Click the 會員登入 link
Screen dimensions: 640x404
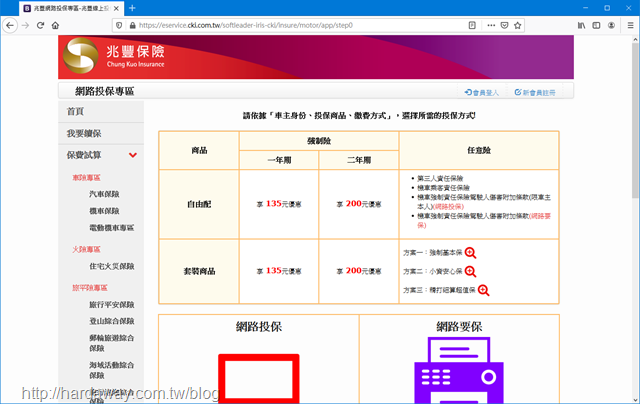pos(482,93)
